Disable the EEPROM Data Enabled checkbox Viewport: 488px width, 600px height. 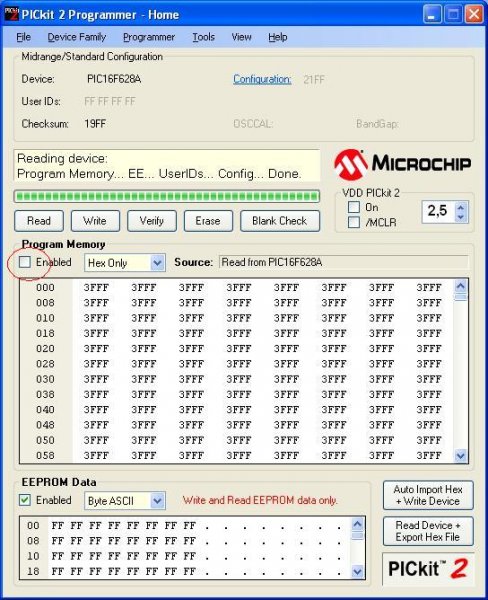click(x=25, y=500)
